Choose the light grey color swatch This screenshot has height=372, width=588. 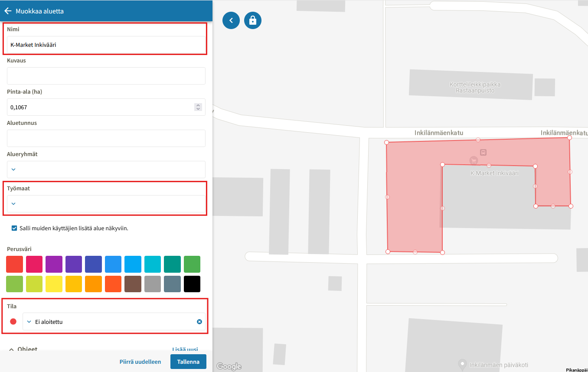point(153,284)
